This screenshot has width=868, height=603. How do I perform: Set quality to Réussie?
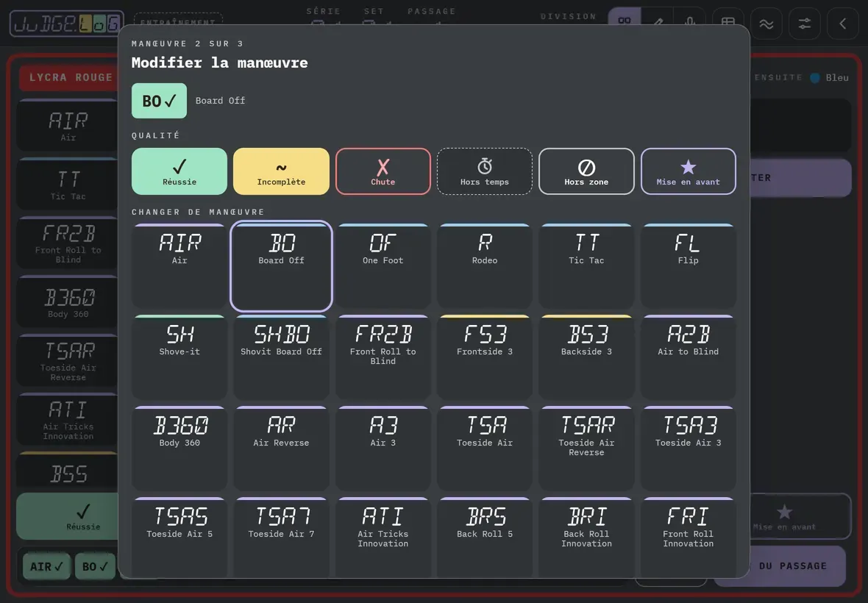179,171
